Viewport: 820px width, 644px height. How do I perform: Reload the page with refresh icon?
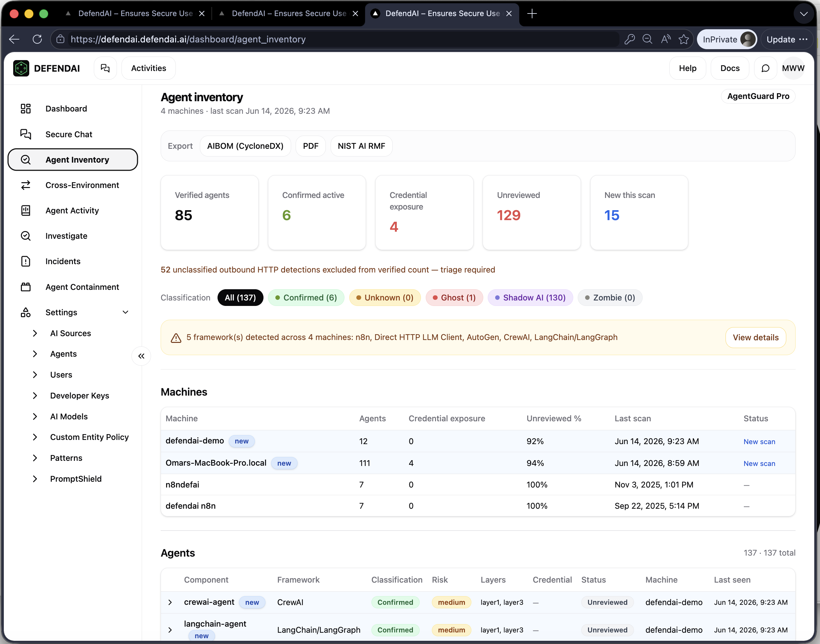[x=37, y=39]
